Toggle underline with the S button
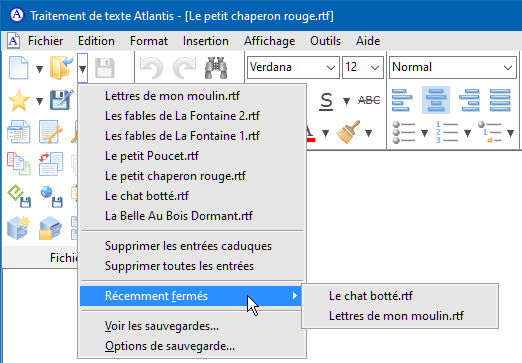This screenshot has height=363, width=522. click(326, 101)
